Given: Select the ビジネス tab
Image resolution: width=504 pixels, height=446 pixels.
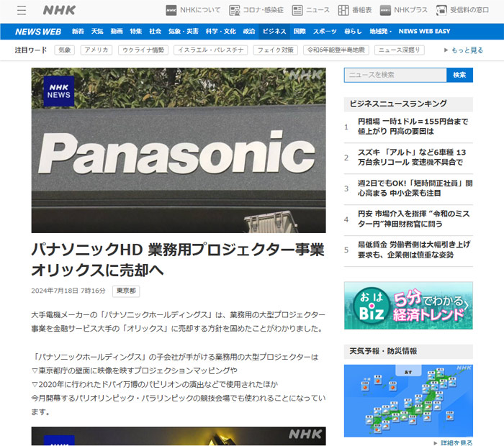Looking at the screenshot, I should (x=274, y=32).
